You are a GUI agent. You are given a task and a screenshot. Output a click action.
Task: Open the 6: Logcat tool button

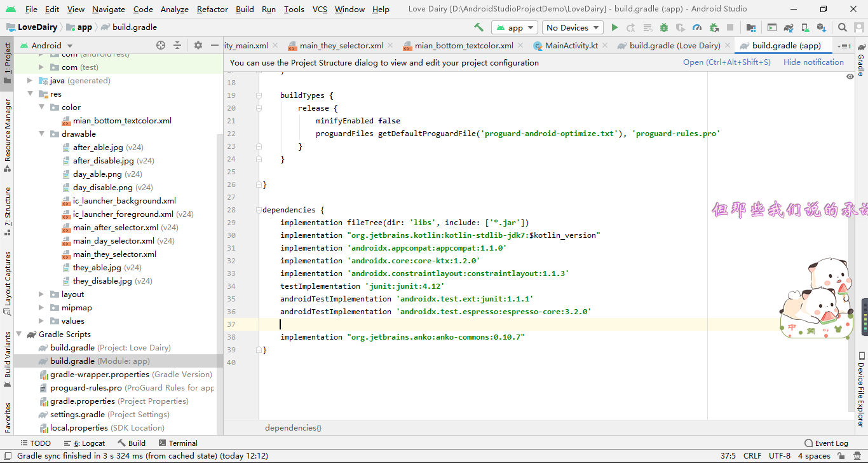coord(85,443)
